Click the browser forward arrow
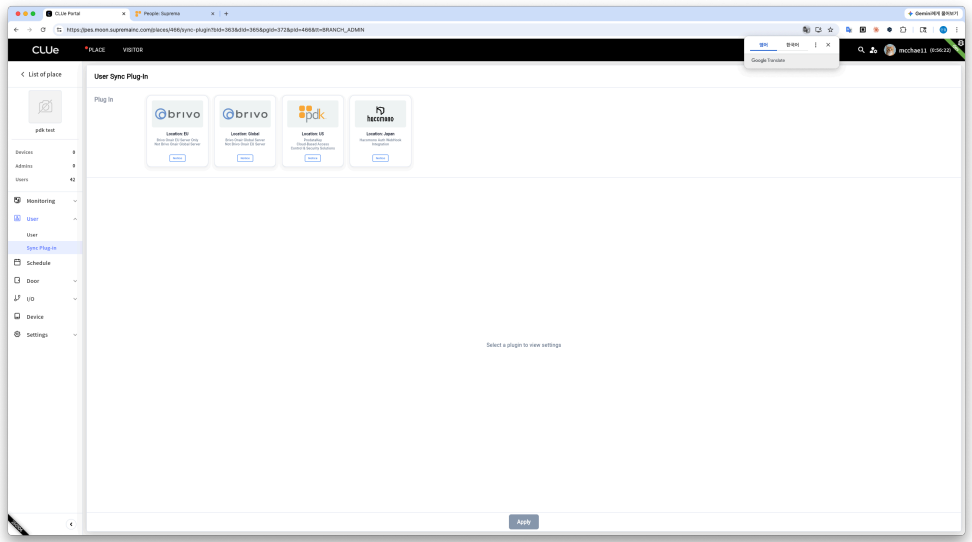Image resolution: width=972 pixels, height=542 pixels. [x=29, y=30]
